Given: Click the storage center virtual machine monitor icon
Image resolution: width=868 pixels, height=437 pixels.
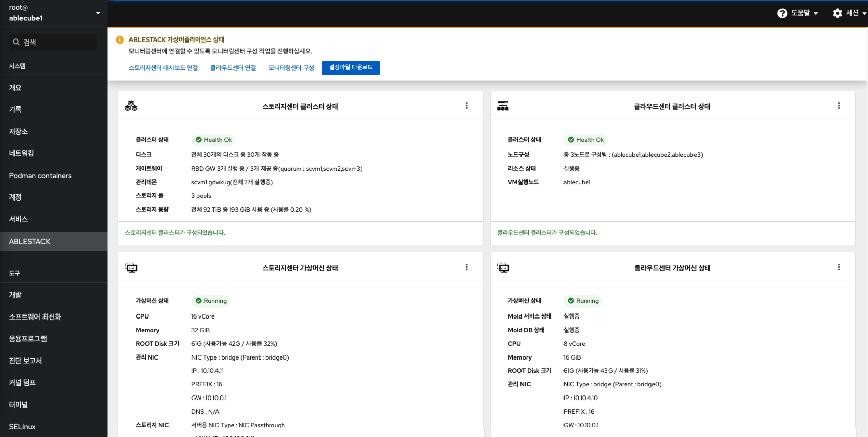Looking at the screenshot, I should pyautogui.click(x=131, y=268).
